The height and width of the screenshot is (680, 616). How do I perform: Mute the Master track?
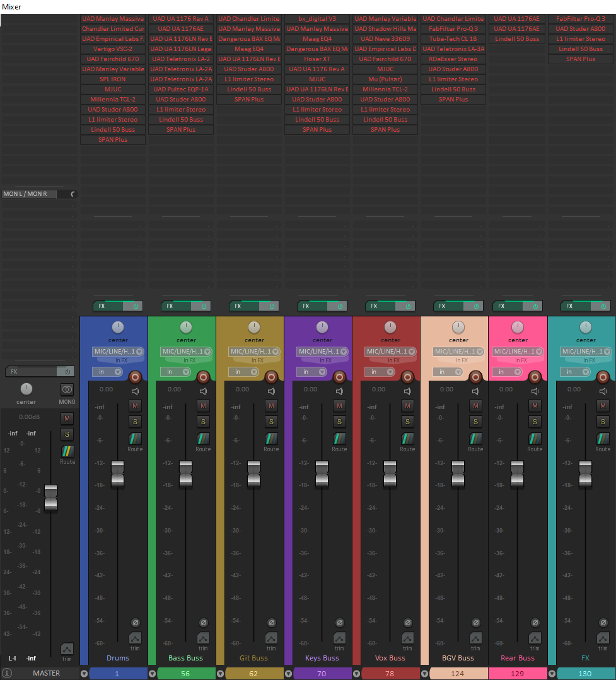67,418
